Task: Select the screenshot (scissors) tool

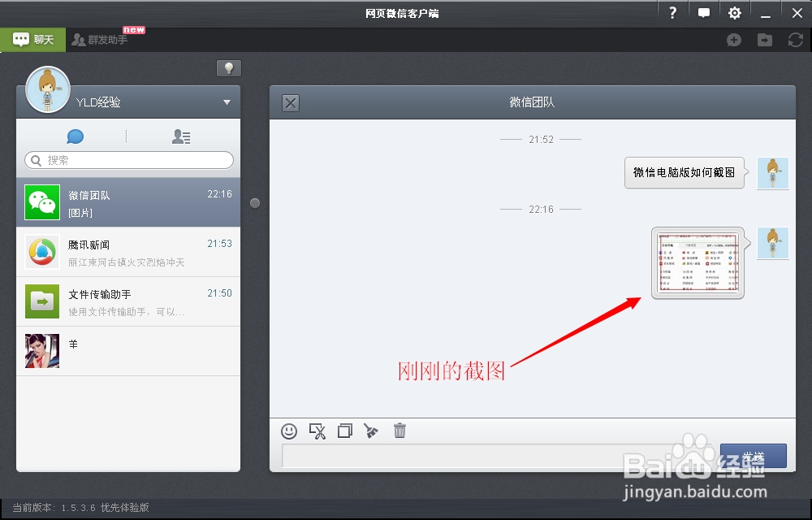Action: (x=317, y=431)
